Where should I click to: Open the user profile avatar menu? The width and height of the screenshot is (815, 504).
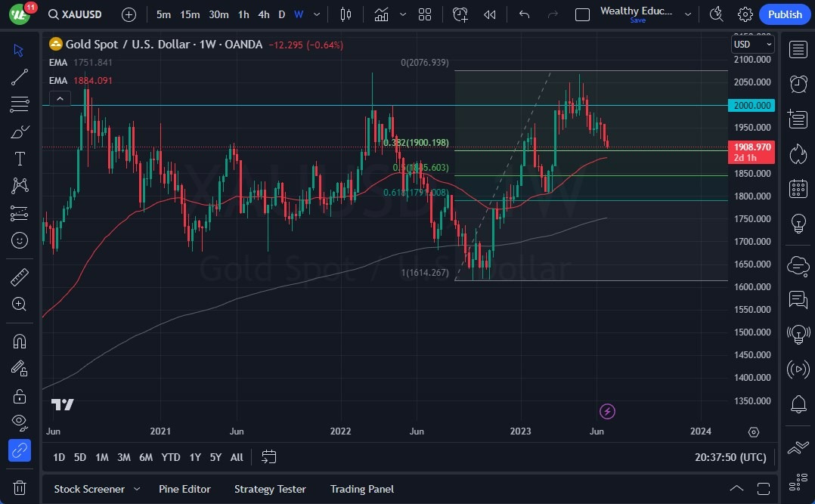click(19, 14)
